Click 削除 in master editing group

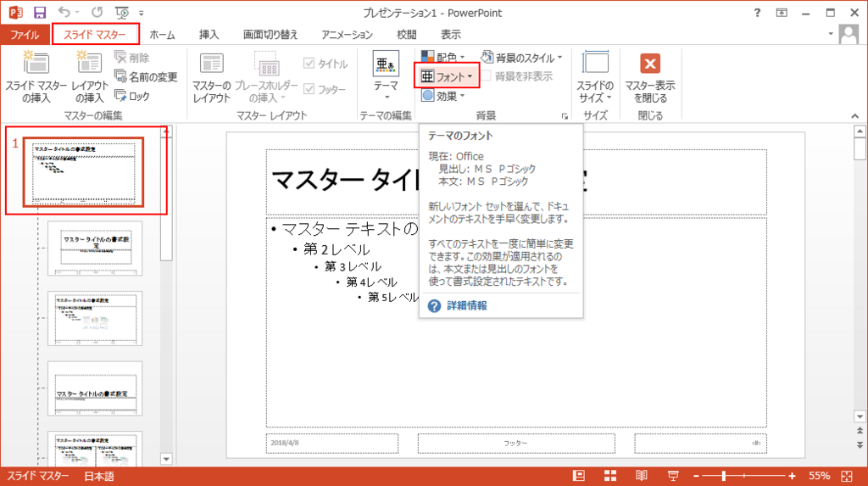point(131,58)
